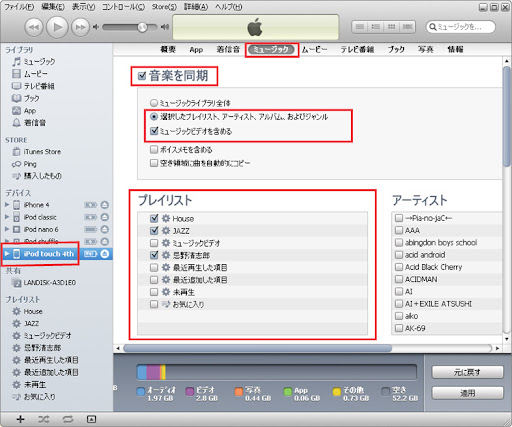Screen dimensions: 512x427
Task: Uncheck JAZZ in the sync playlist list
Action: (x=154, y=230)
